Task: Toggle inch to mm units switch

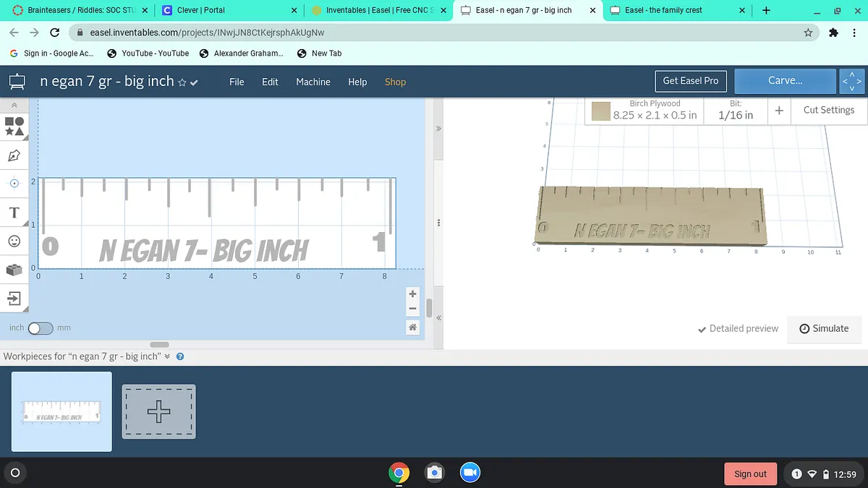Action: tap(40, 328)
